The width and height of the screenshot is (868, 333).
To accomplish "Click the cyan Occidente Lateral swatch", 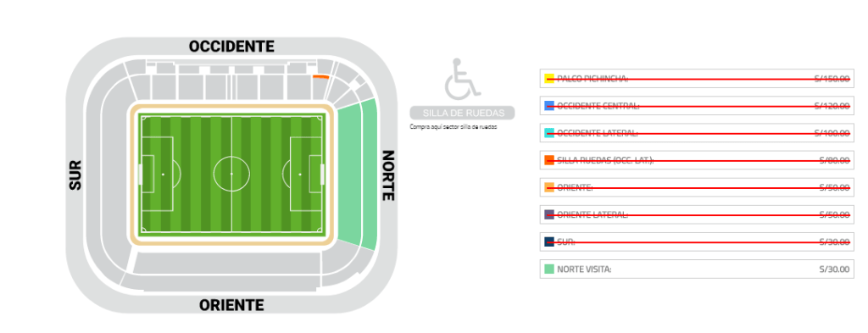I will click(x=549, y=133).
